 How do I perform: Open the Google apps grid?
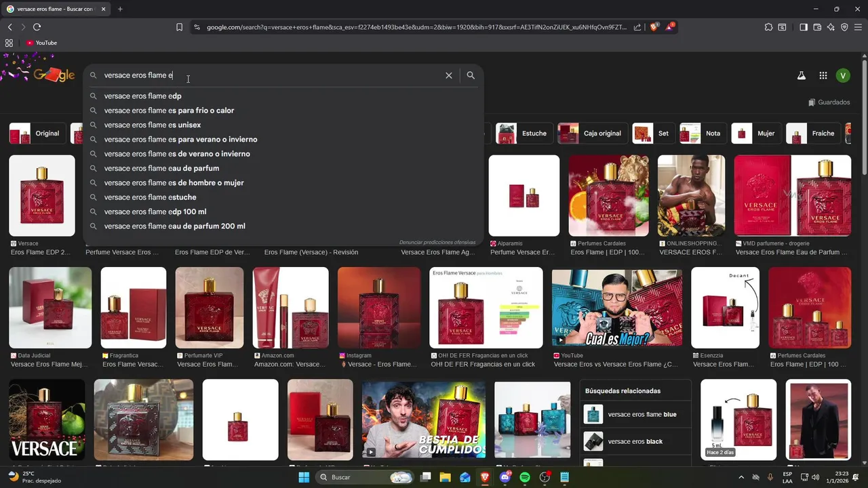pos(823,76)
